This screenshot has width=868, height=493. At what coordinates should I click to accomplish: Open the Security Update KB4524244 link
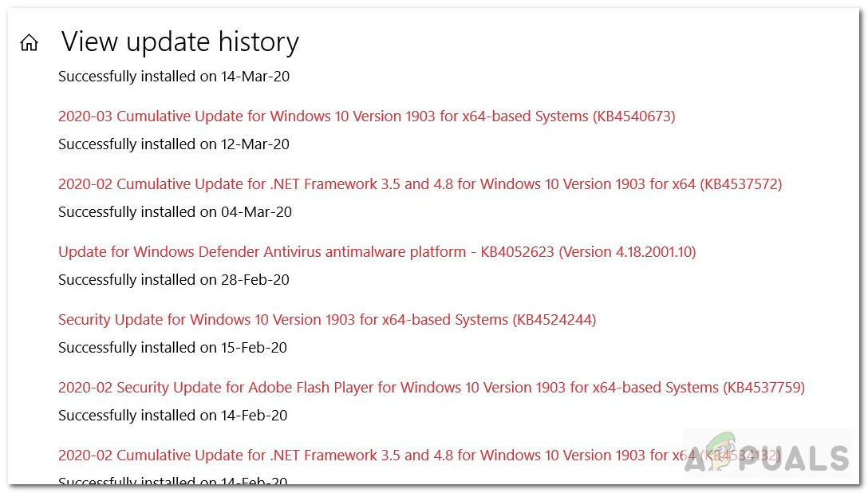[x=327, y=320]
